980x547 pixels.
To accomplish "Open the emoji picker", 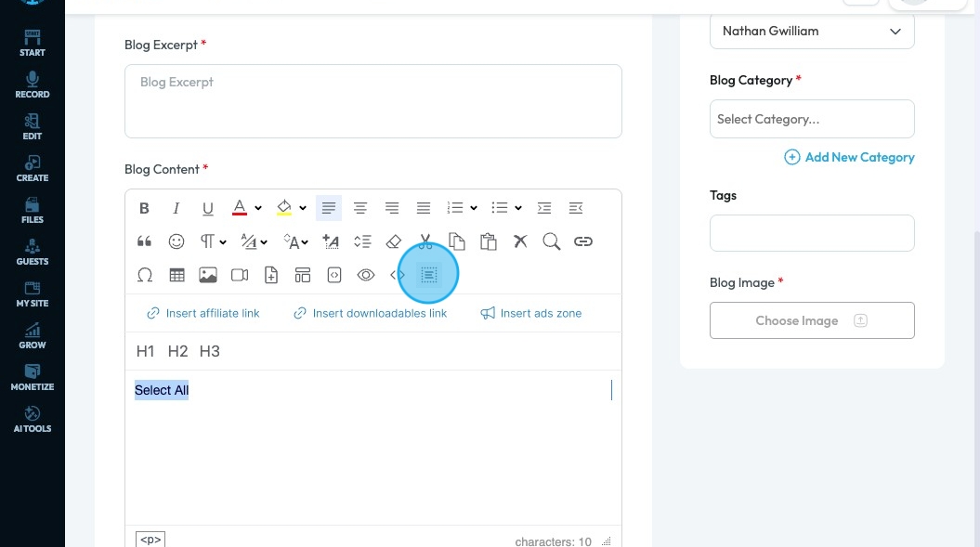I will point(176,241).
